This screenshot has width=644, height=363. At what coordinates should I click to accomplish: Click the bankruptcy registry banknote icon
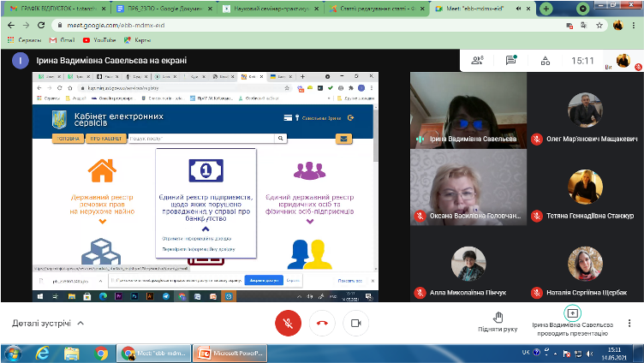(206, 170)
